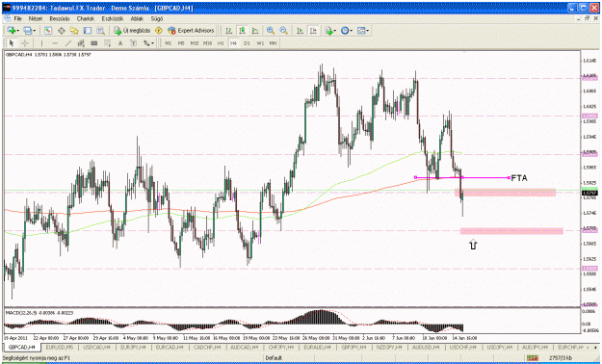Open the Navigator panel (folder-star icon)
Screen dimensions: 602x364
click(x=74, y=31)
